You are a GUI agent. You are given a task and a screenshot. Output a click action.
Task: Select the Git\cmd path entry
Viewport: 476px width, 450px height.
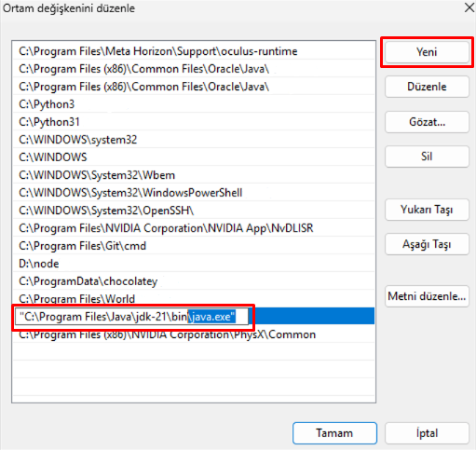point(194,246)
